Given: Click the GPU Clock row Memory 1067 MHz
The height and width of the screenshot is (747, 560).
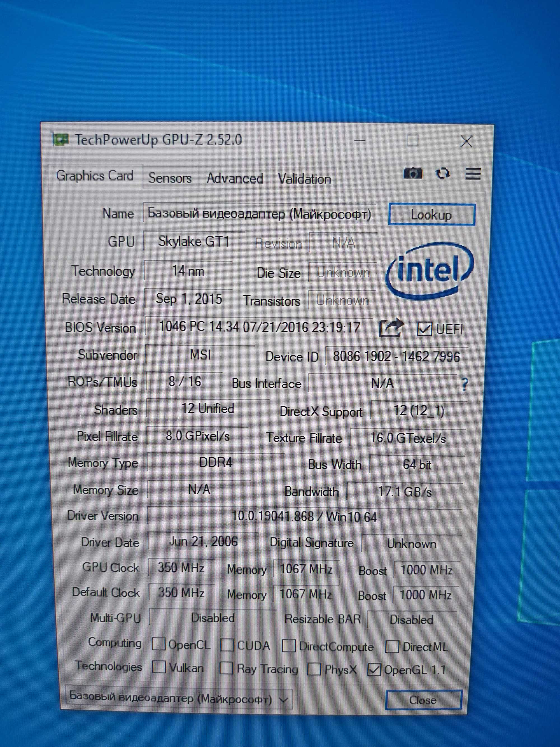Looking at the screenshot, I should (306, 569).
